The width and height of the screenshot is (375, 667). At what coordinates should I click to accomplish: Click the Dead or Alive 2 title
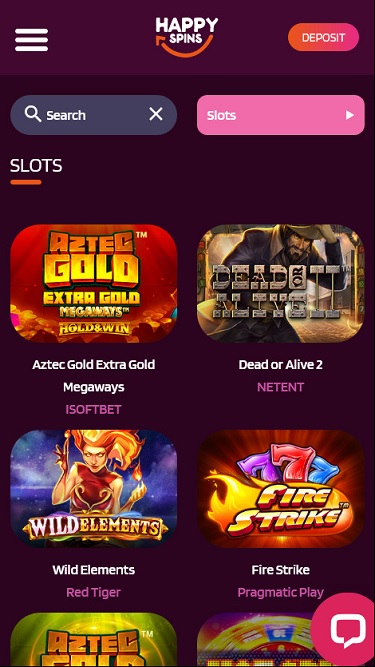point(281,365)
